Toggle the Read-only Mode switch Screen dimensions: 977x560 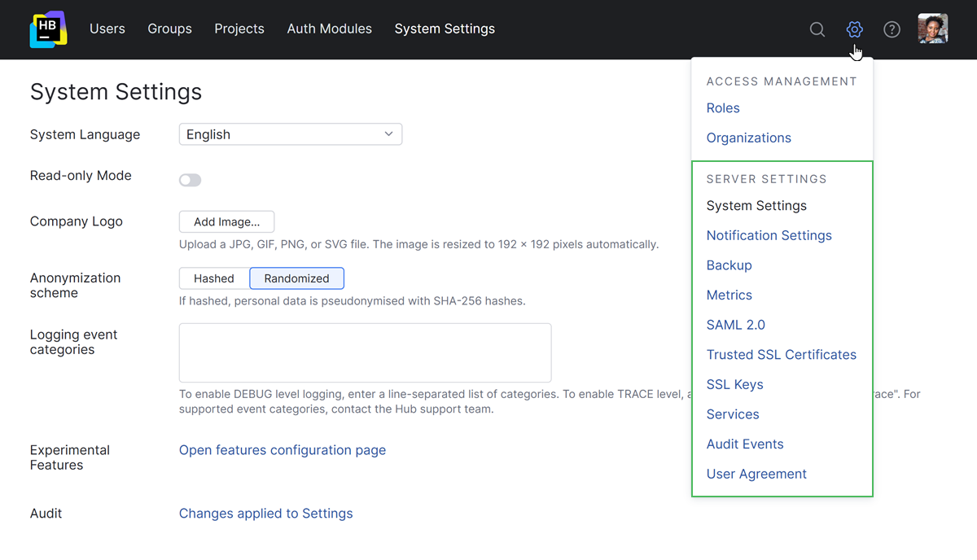tap(191, 180)
